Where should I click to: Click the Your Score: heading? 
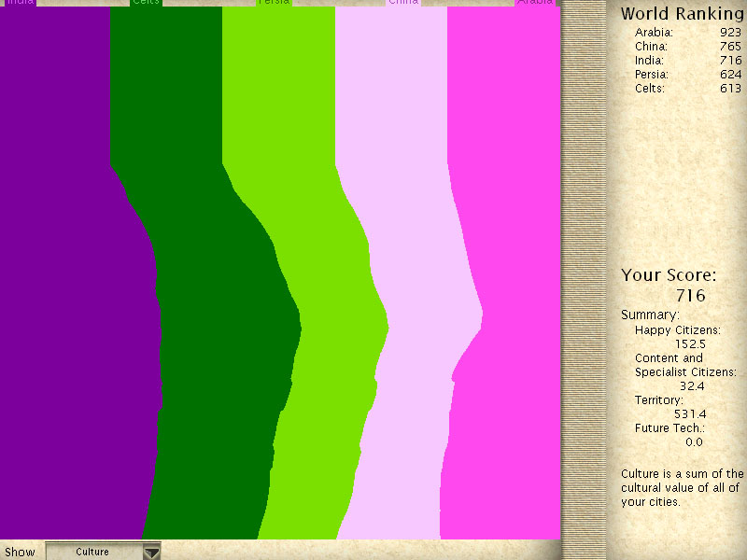click(x=669, y=275)
